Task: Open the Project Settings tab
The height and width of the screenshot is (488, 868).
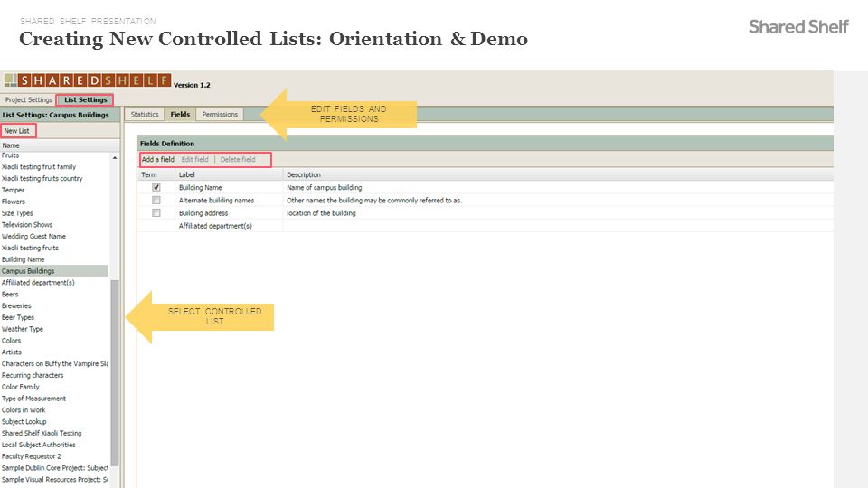Action: click(28, 100)
